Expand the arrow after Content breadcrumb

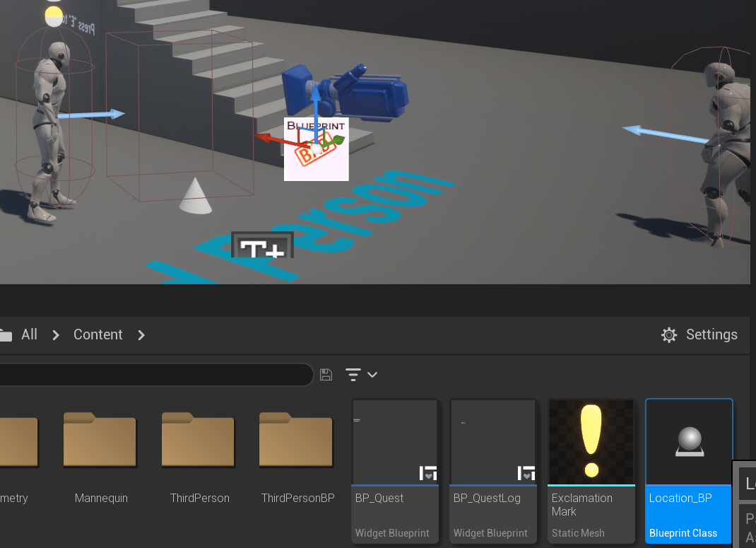point(141,335)
